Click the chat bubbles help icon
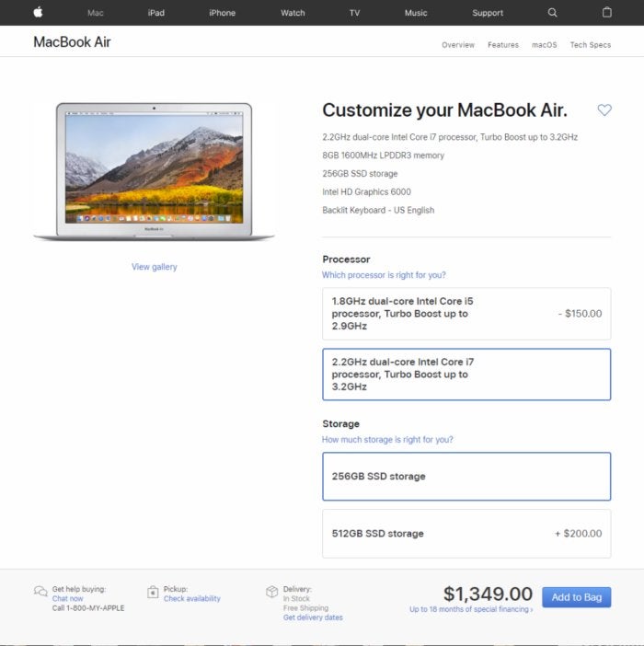The image size is (644, 646). 40,591
